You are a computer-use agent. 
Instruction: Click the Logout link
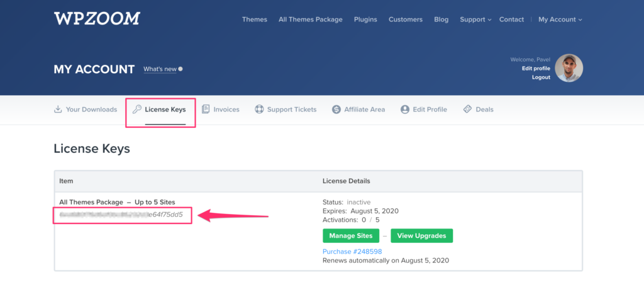(540, 77)
